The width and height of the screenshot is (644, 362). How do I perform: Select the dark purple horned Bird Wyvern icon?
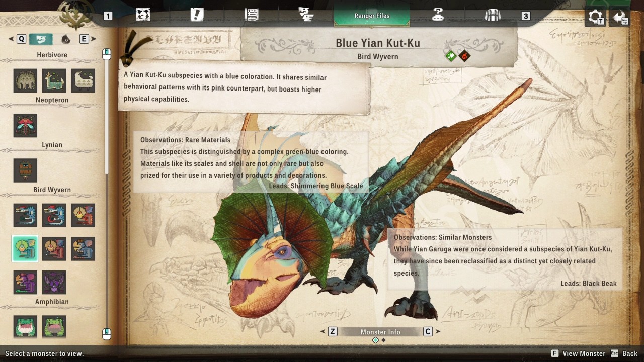[x=54, y=283]
